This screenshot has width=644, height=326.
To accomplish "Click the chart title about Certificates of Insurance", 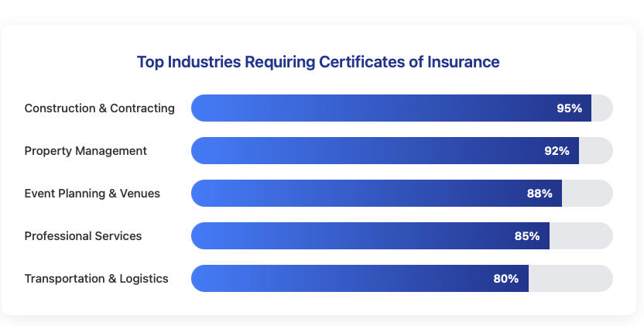I will tap(318, 62).
